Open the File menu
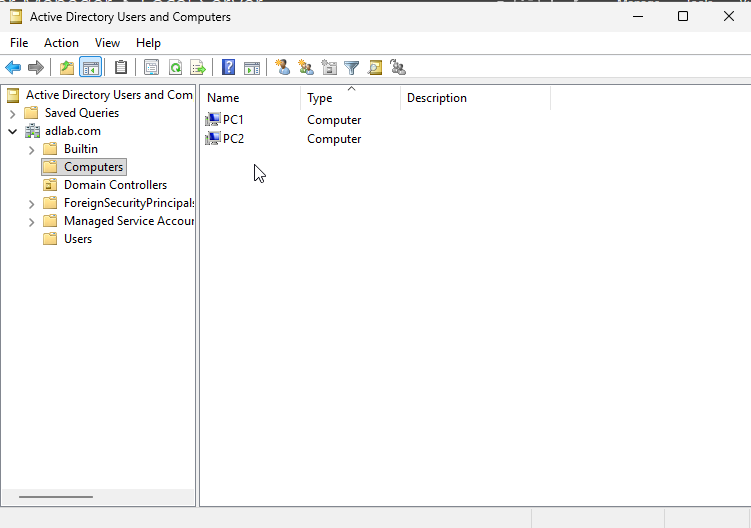Viewport: 751px width, 528px height. tap(19, 43)
